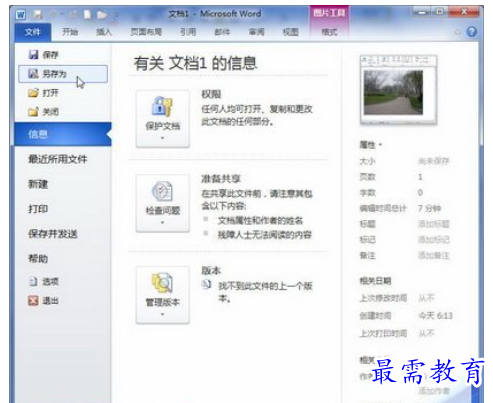Switch to the 开始 ribbon tab

coord(70,32)
